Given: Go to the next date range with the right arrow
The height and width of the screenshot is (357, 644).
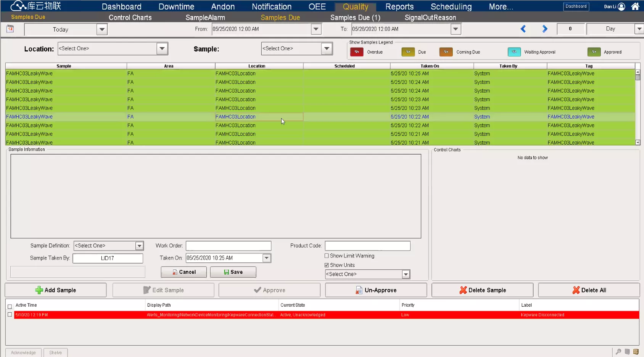Looking at the screenshot, I should [x=545, y=29].
